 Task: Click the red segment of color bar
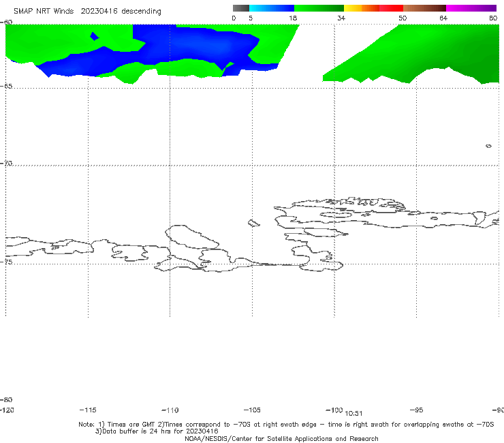[391, 8]
